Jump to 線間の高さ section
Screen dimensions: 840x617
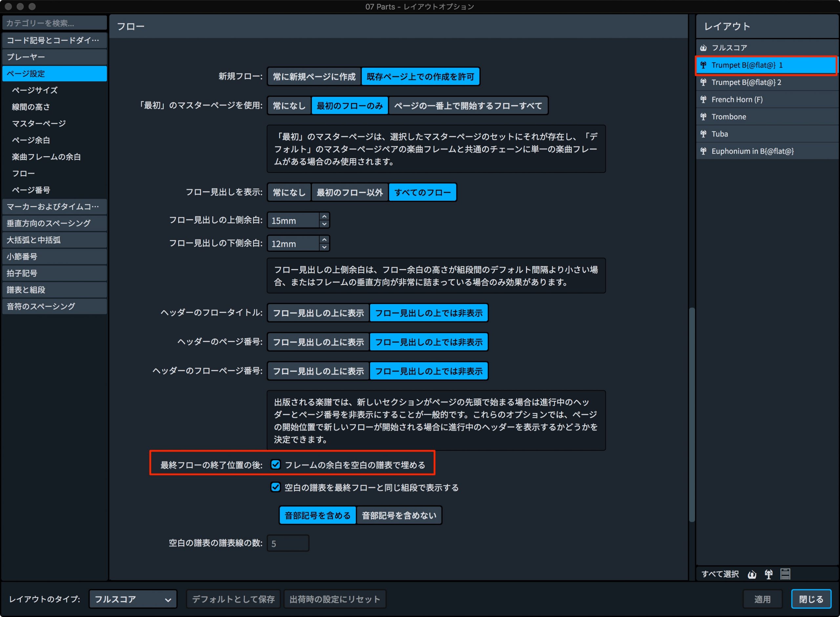tap(31, 107)
